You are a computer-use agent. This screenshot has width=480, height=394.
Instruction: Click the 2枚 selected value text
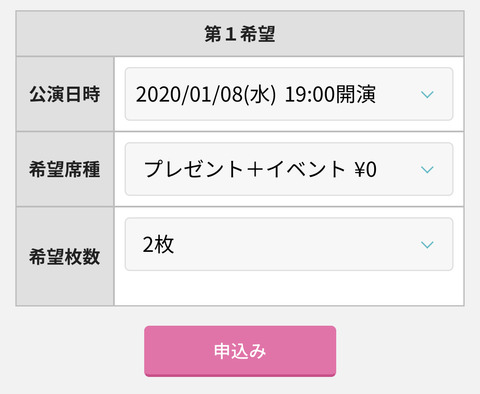coord(158,244)
